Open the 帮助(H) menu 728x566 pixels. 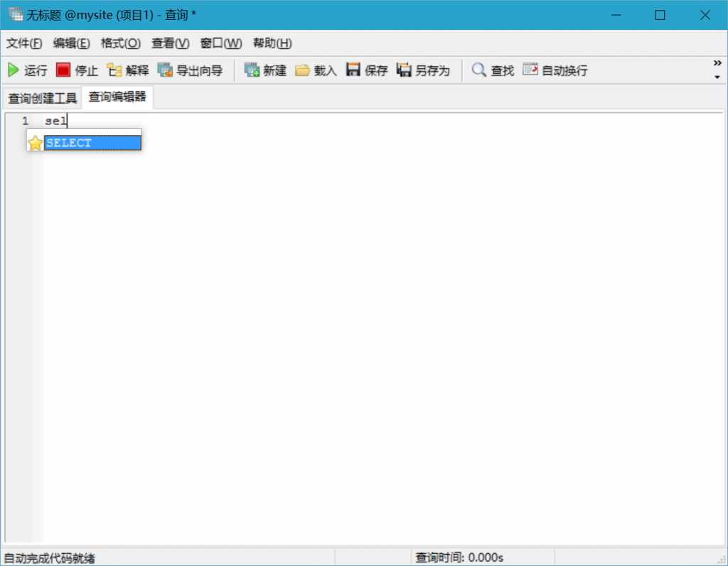[272, 43]
